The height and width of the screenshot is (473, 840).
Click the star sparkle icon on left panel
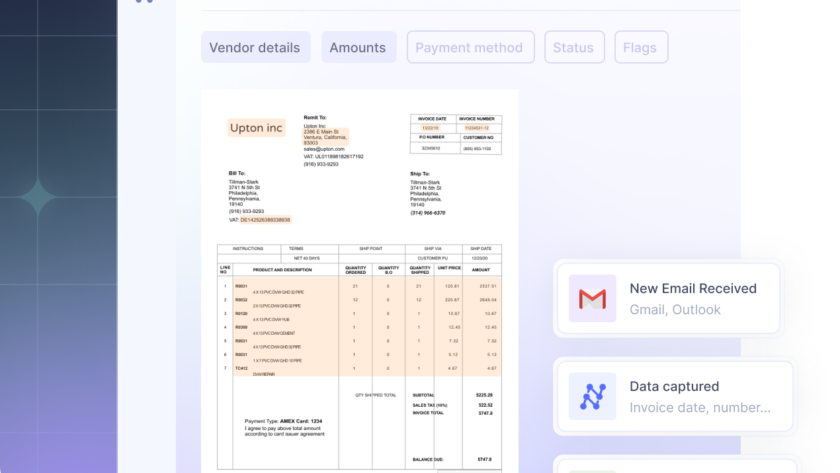(x=40, y=197)
